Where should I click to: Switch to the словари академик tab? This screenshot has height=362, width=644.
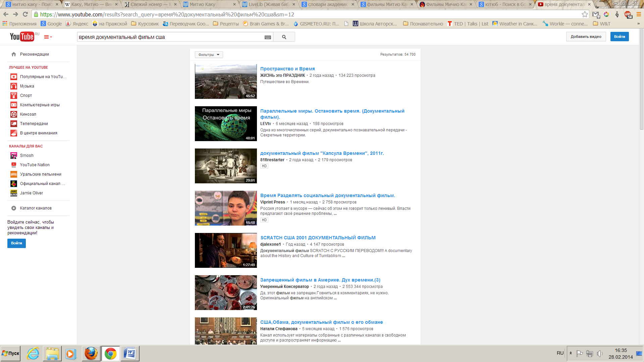click(x=328, y=4)
